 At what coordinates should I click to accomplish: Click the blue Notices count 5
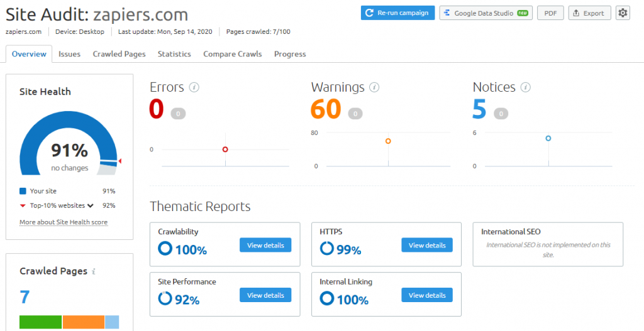click(x=479, y=109)
